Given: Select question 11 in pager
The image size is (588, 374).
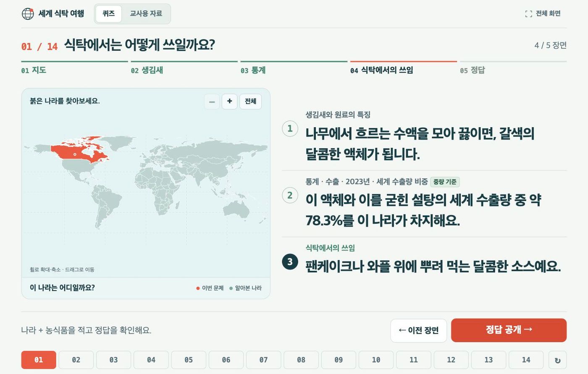Looking at the screenshot, I should (414, 360).
